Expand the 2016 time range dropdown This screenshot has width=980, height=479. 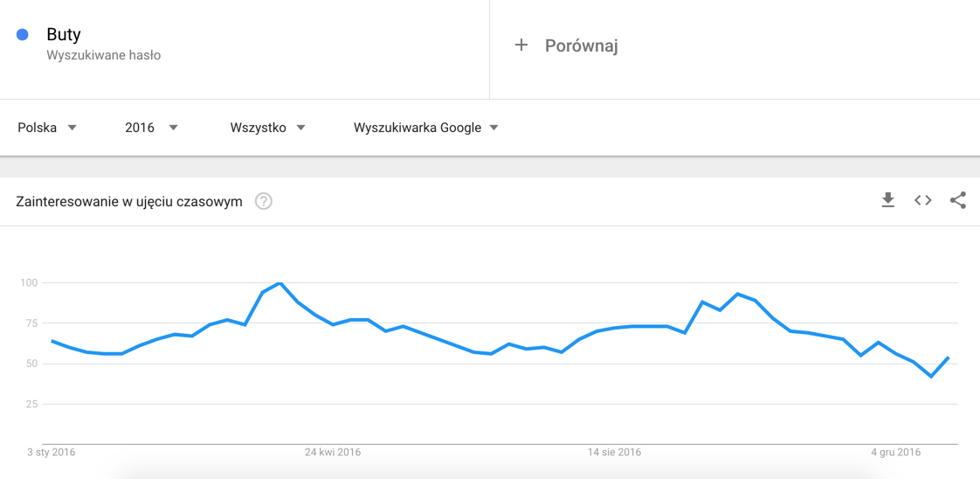(x=151, y=128)
